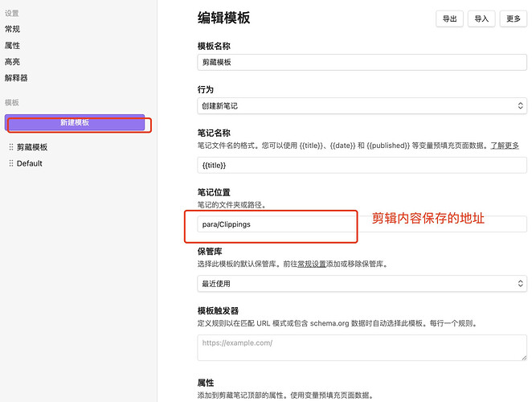Click the 导入 button
Viewport: 532px width, 402px height.
(x=481, y=19)
